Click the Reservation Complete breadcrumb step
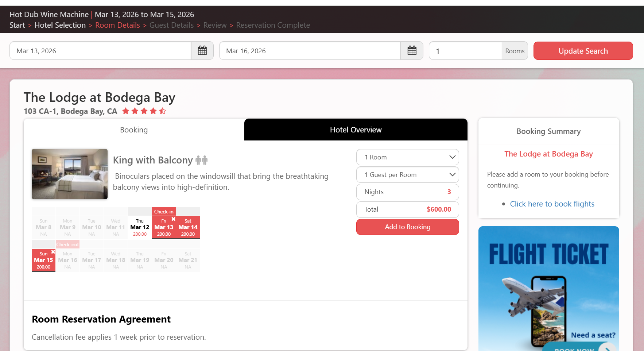 pyautogui.click(x=273, y=25)
